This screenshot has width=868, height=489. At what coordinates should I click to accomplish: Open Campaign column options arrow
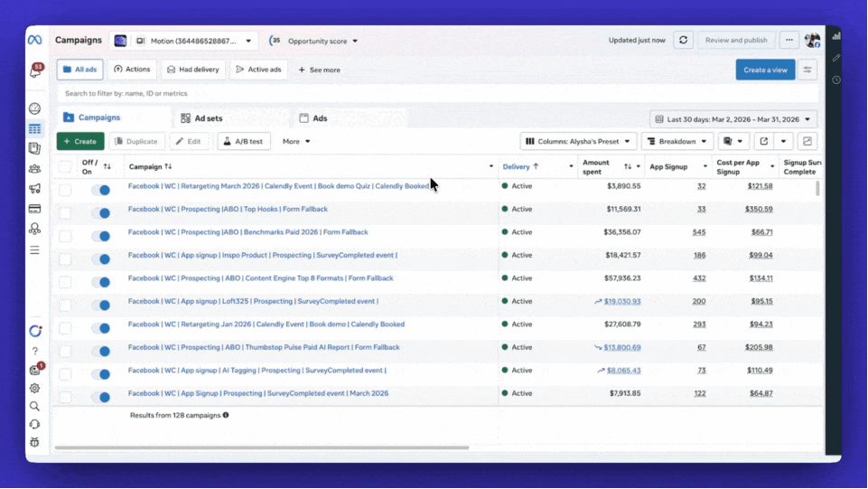(491, 166)
